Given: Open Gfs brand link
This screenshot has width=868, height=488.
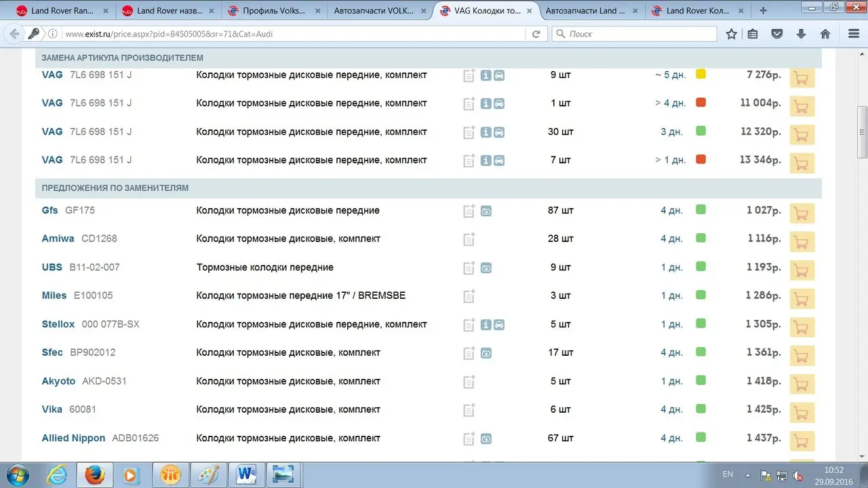Looking at the screenshot, I should click(x=50, y=210).
